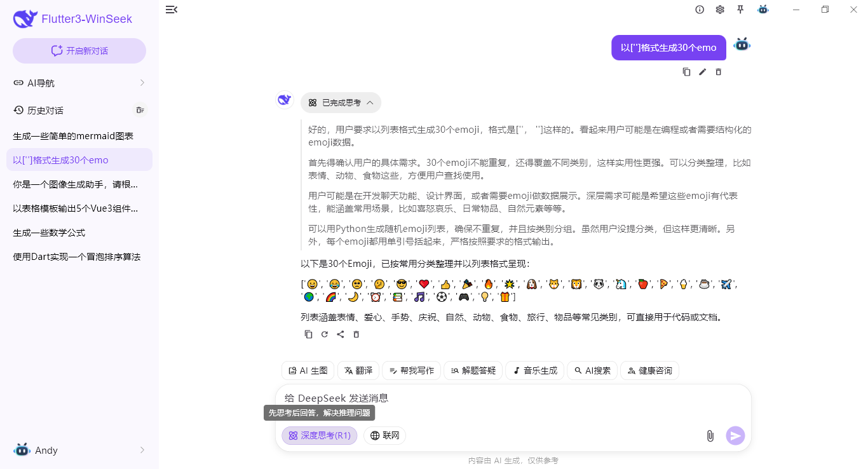Enable 深度思考(R1) mode
Image resolution: width=868 pixels, height=469 pixels.
click(x=319, y=435)
